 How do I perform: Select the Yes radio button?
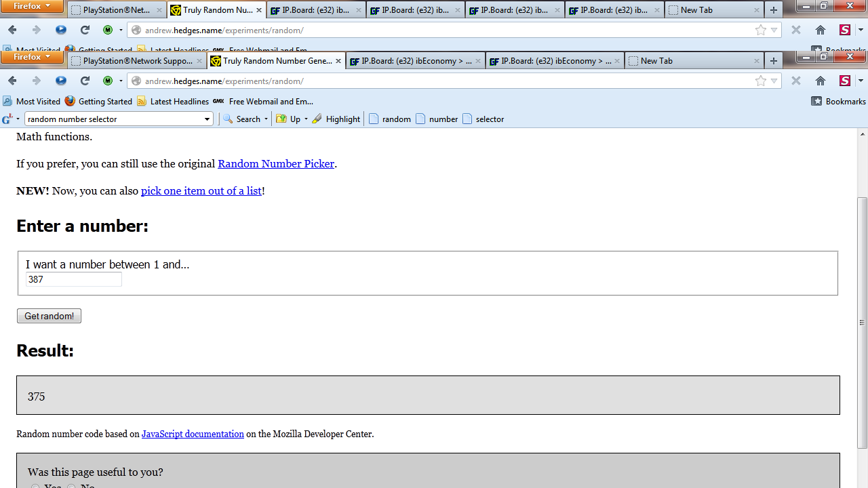(x=35, y=486)
